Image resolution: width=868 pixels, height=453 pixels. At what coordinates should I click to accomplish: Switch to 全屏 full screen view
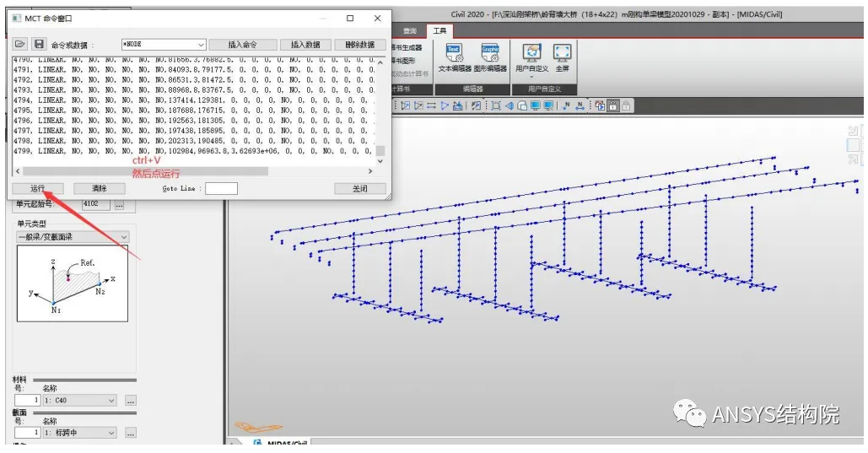(562, 58)
